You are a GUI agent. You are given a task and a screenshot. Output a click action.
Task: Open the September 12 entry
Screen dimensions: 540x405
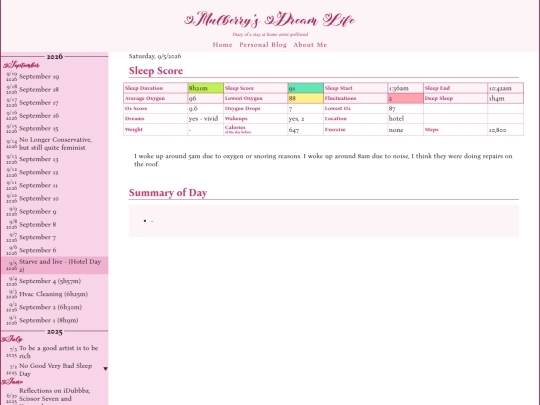(39, 172)
